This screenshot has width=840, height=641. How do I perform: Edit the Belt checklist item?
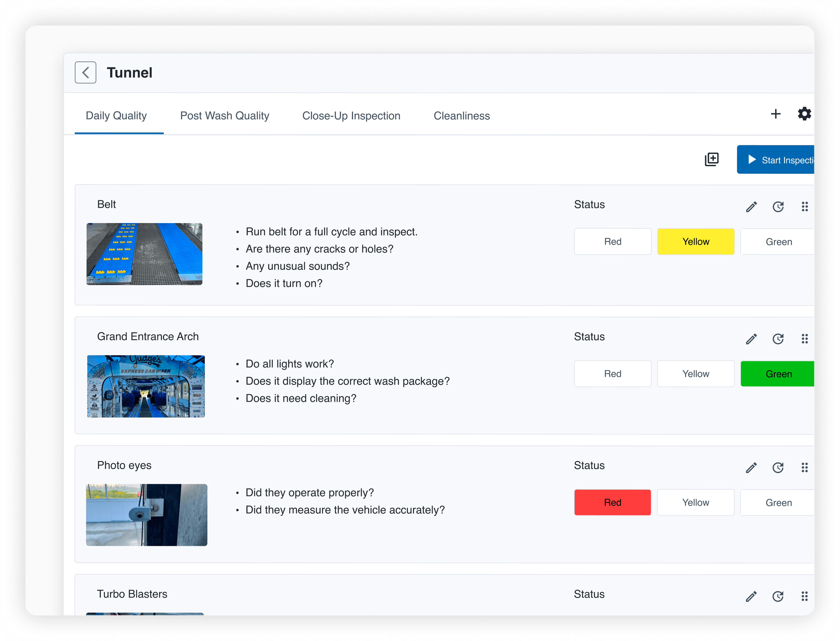tap(751, 206)
